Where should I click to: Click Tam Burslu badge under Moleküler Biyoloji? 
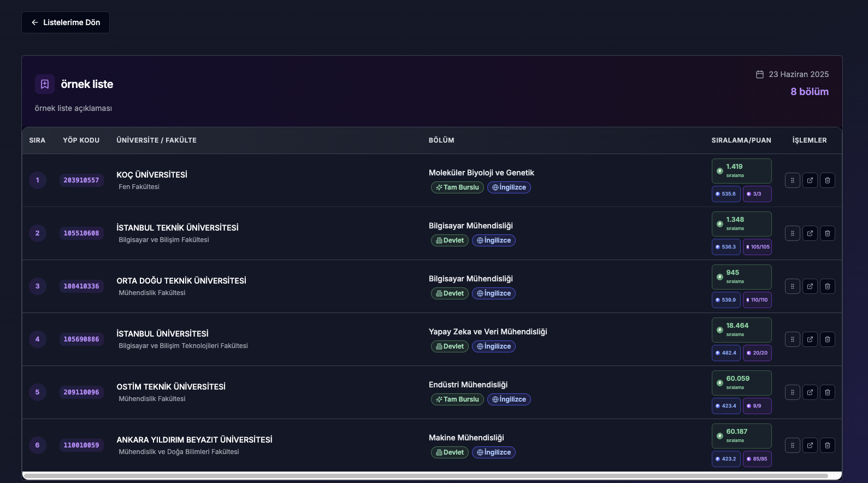point(457,187)
